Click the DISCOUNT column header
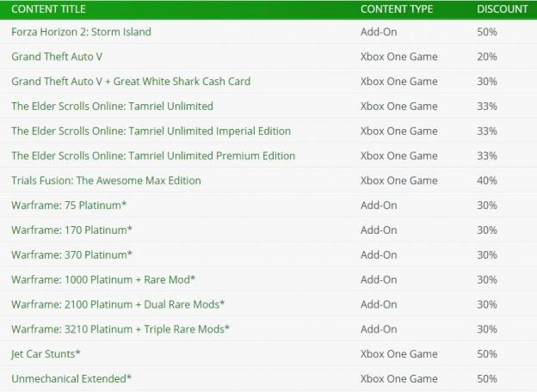 (503, 9)
